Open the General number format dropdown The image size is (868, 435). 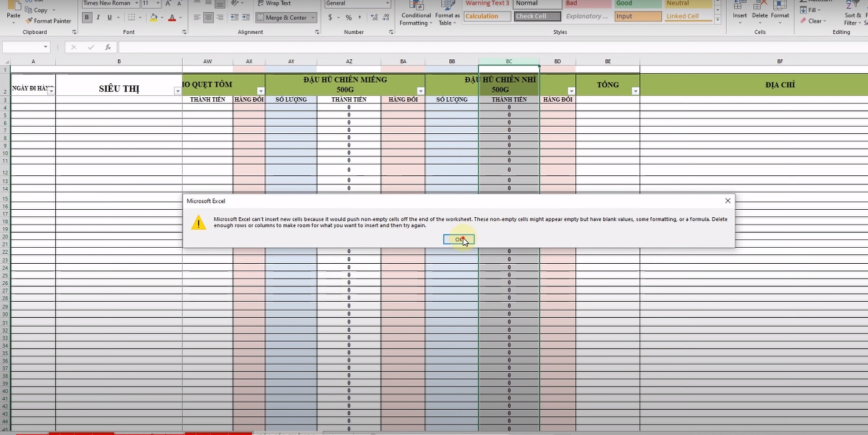[387, 3]
